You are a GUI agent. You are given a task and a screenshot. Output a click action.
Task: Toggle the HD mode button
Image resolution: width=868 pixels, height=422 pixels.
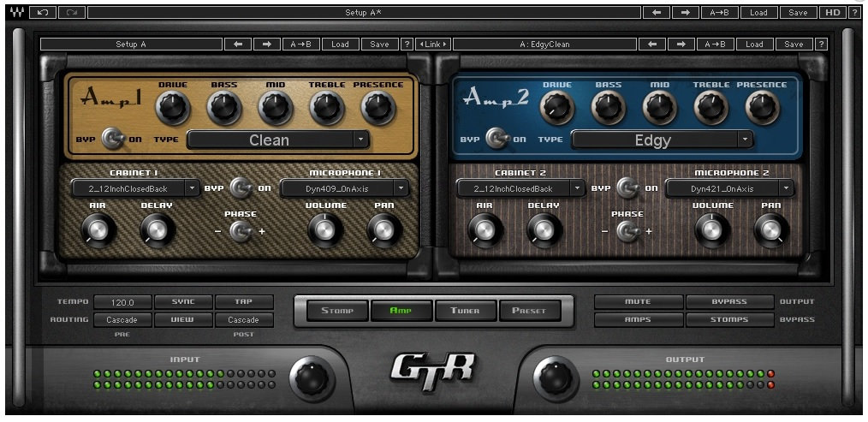pos(832,12)
